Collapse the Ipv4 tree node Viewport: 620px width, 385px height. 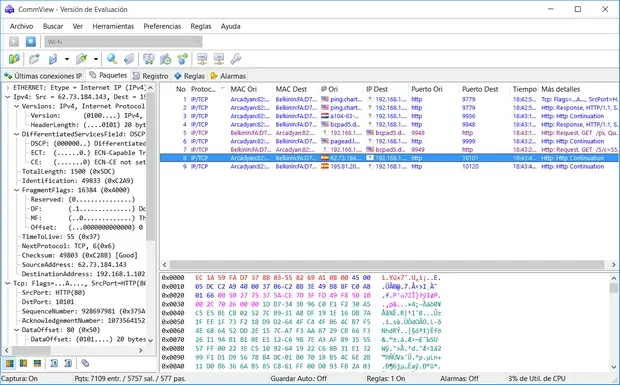click(x=8, y=97)
